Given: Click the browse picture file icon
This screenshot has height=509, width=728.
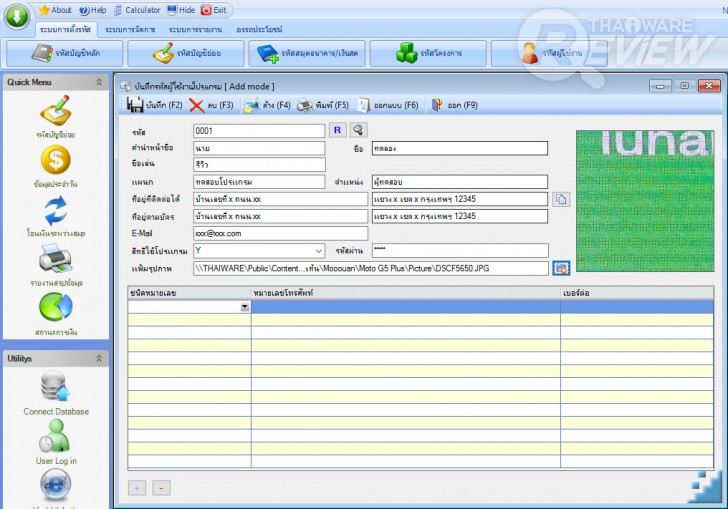Looking at the screenshot, I should [x=561, y=268].
